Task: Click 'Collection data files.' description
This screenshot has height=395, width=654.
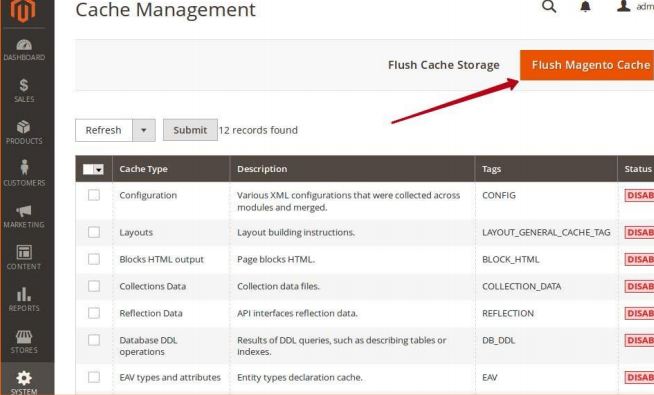Action: tap(278, 286)
